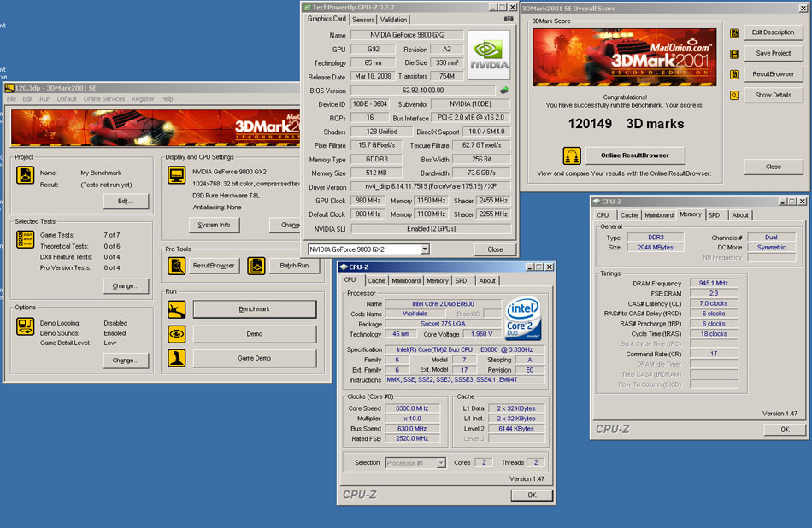812x528 pixels.
Task: Click Close button in 3DMark score window
Action: (774, 167)
